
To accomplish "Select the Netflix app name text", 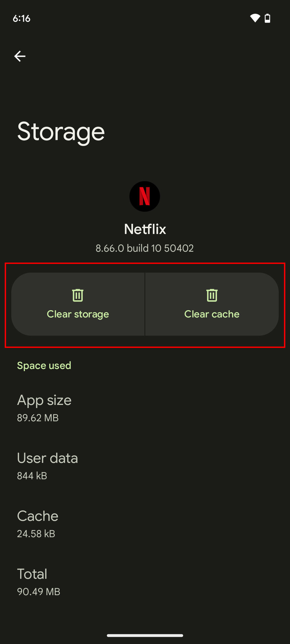I will pos(145,229).
